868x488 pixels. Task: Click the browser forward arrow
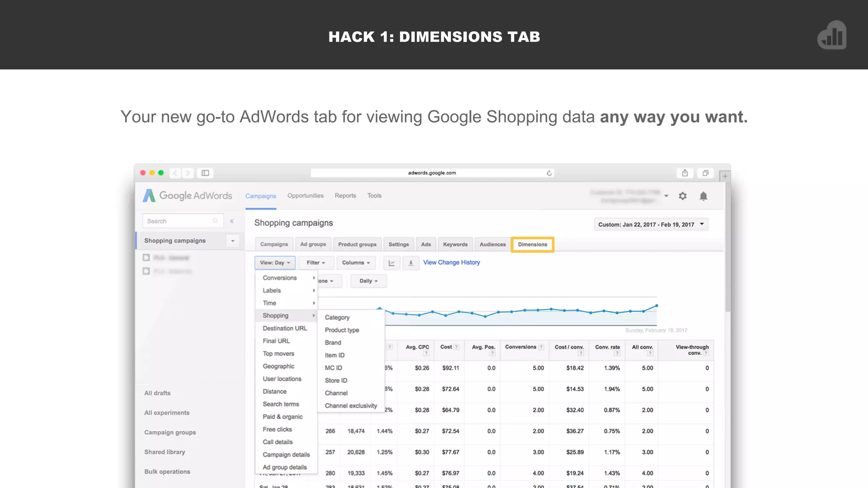click(x=188, y=173)
